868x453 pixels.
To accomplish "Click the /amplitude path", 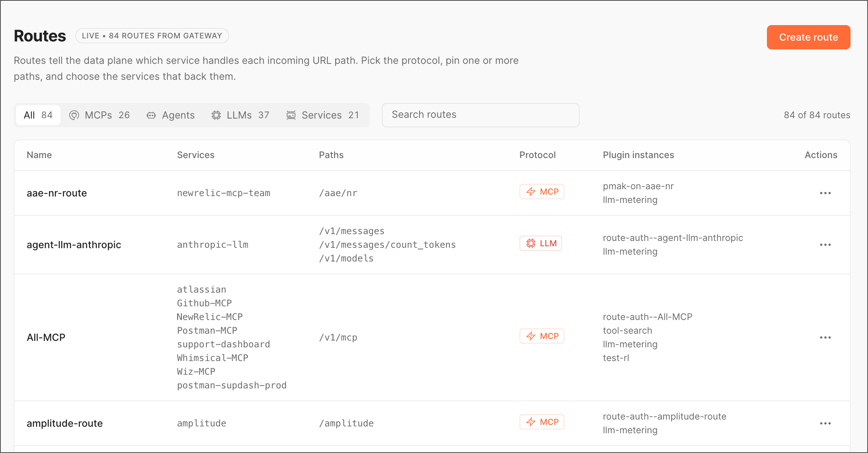I will pos(346,423).
